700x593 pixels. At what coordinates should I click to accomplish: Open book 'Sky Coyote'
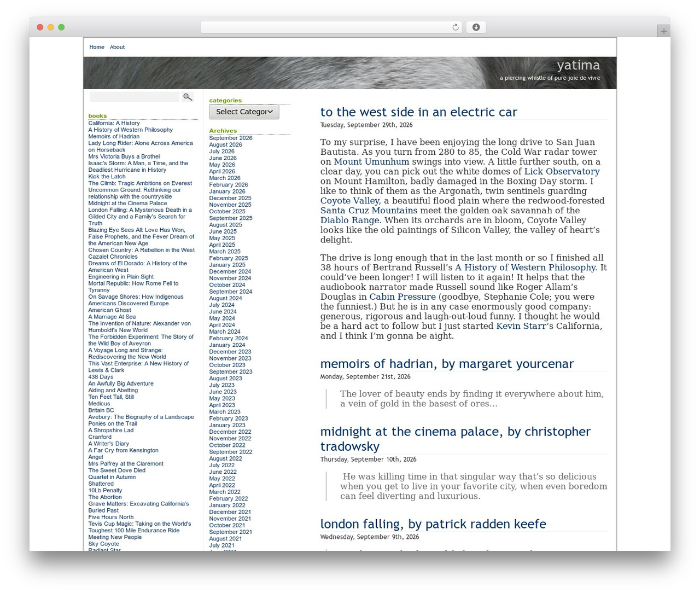coord(104,544)
